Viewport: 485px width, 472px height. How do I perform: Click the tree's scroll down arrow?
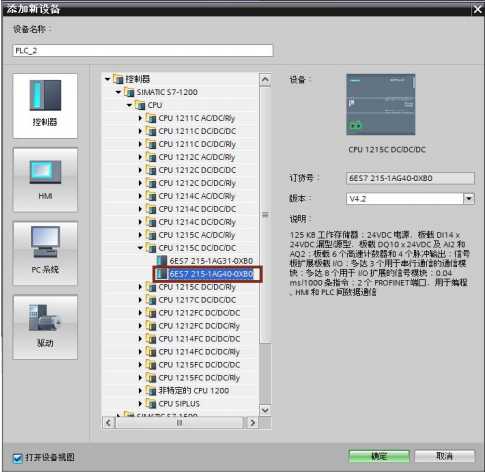[265, 410]
